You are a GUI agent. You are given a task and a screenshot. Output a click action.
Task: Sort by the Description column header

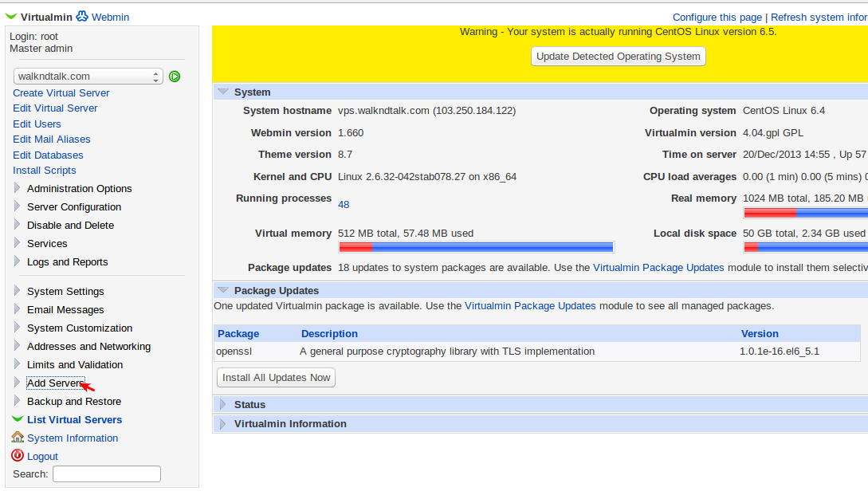pyautogui.click(x=329, y=333)
